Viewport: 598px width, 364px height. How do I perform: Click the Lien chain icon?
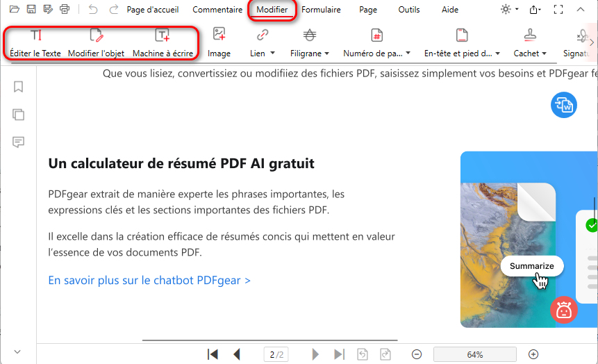(x=263, y=35)
